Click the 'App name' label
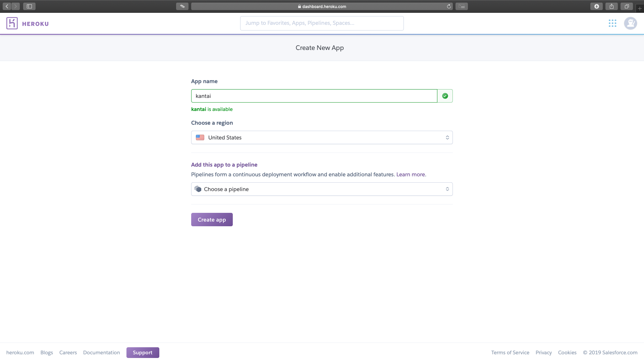 point(204,81)
